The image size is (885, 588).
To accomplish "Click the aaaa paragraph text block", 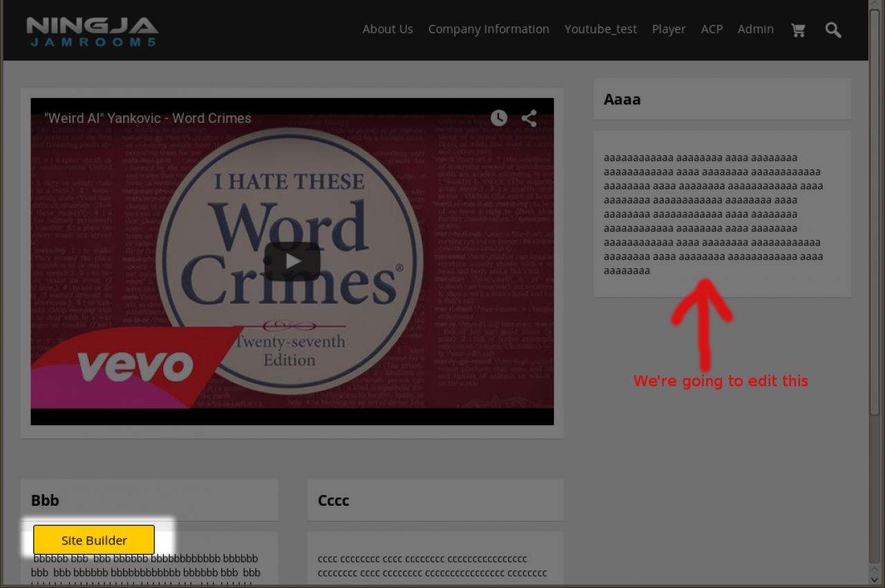I will (x=714, y=214).
